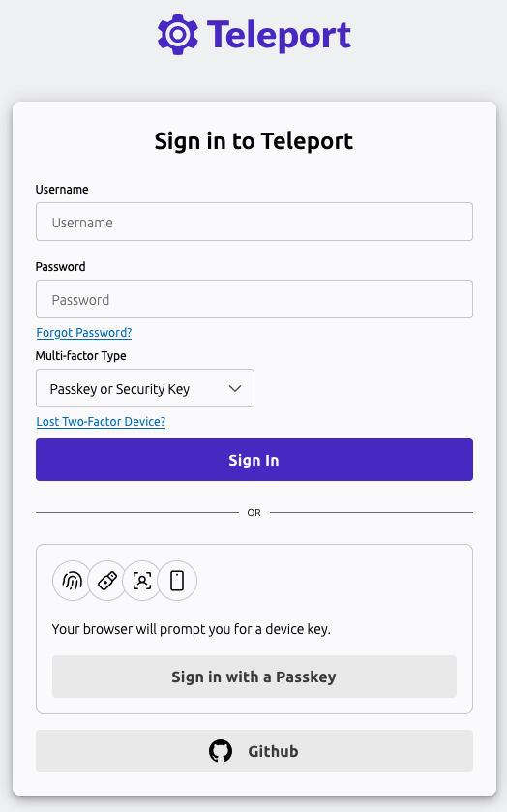The width and height of the screenshot is (507, 812).
Task: Open the Forgot Password link
Action: 84,333
